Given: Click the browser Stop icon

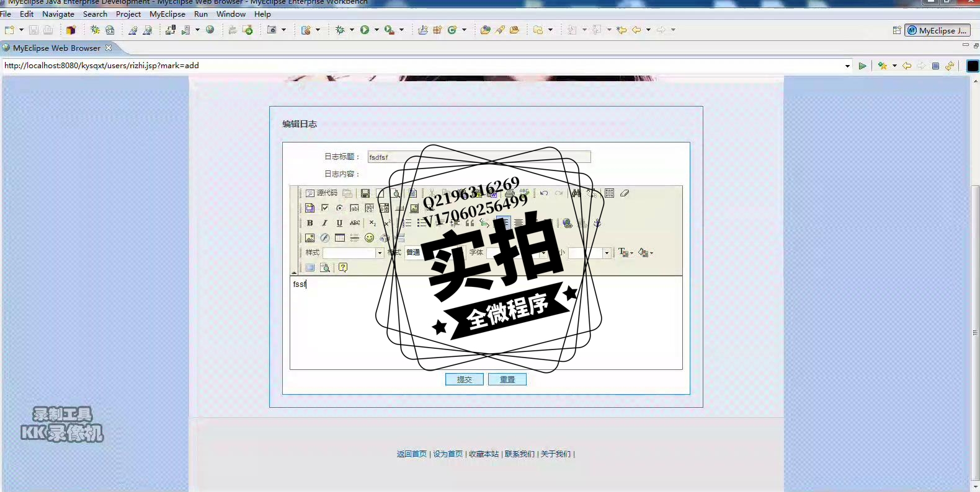Looking at the screenshot, I should [x=935, y=66].
